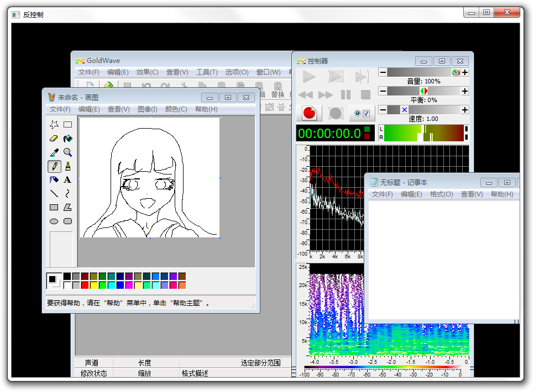
Task: Open the 选项(O) menu in GoldWave
Action: 237,72
